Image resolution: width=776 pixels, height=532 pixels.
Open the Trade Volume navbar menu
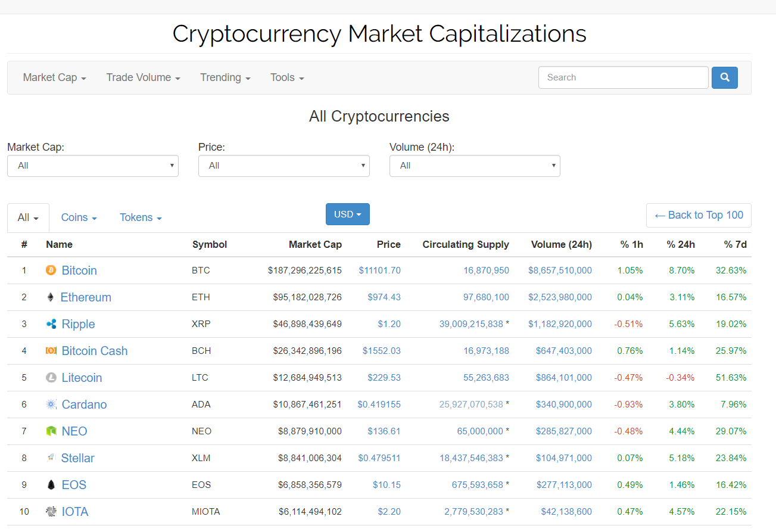pos(144,77)
